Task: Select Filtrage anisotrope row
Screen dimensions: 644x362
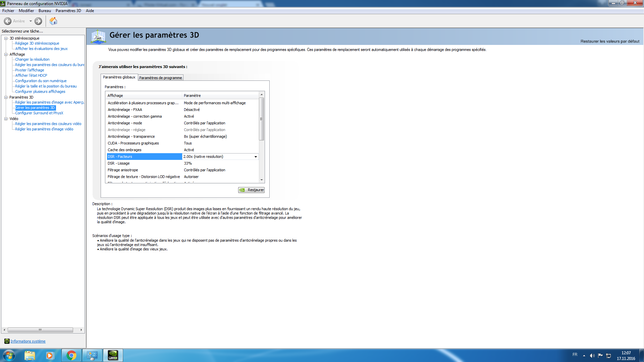Action: pyautogui.click(x=183, y=170)
